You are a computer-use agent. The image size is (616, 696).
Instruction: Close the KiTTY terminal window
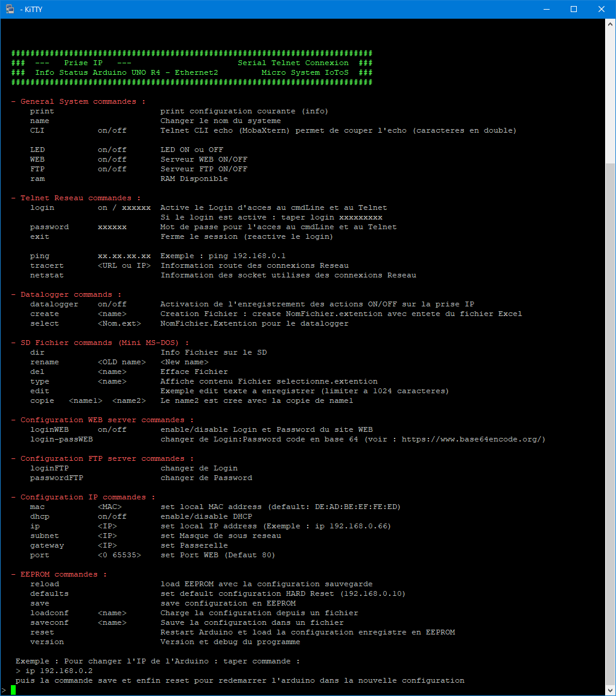click(x=602, y=9)
